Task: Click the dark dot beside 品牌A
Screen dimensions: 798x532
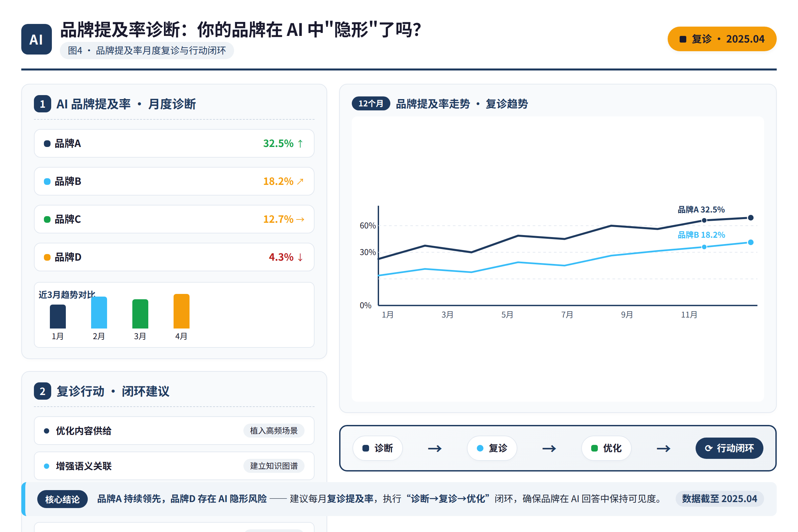Action: click(47, 144)
